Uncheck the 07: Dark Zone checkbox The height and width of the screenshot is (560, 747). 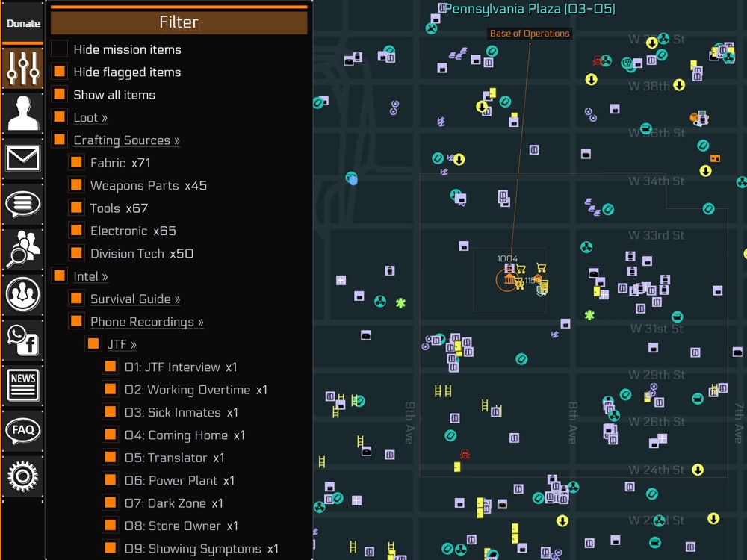coord(111,503)
